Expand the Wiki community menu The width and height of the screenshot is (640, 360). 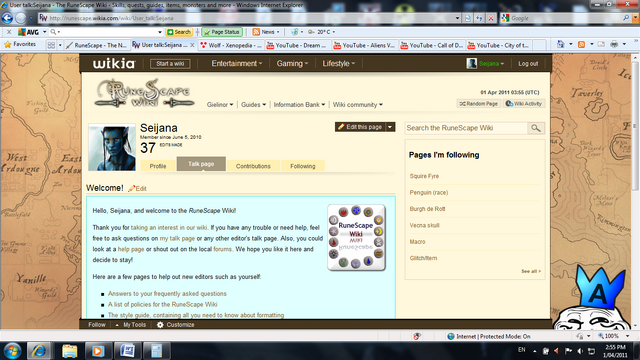coord(358,104)
